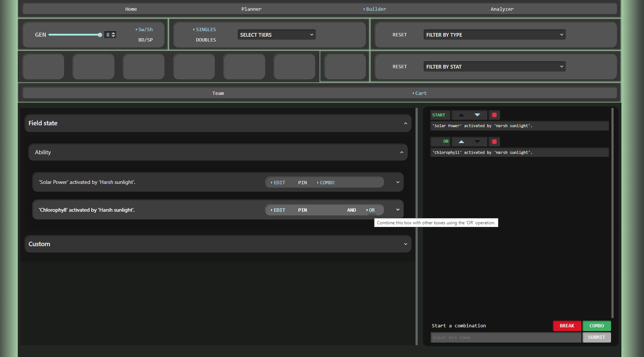
Task: Open the FILTER BY TYPE dropdown
Action: [494, 35]
